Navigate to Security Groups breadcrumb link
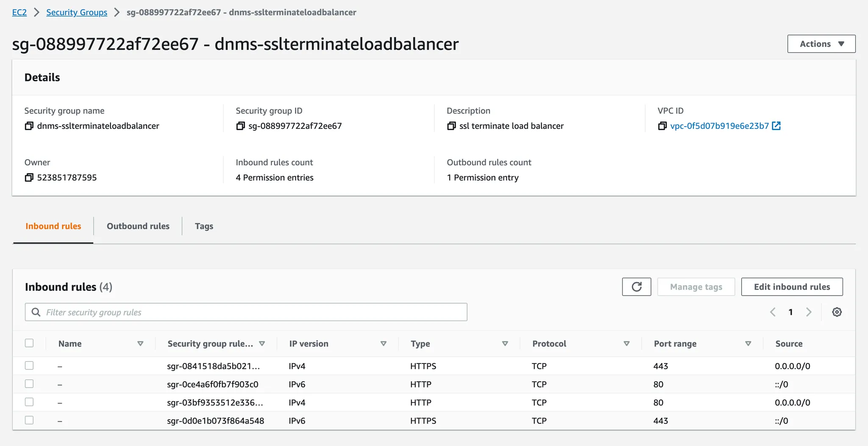This screenshot has height=446, width=868. 77,12
